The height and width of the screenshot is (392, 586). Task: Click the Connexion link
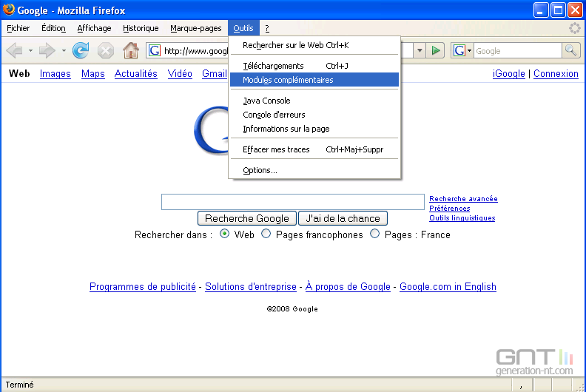click(556, 74)
